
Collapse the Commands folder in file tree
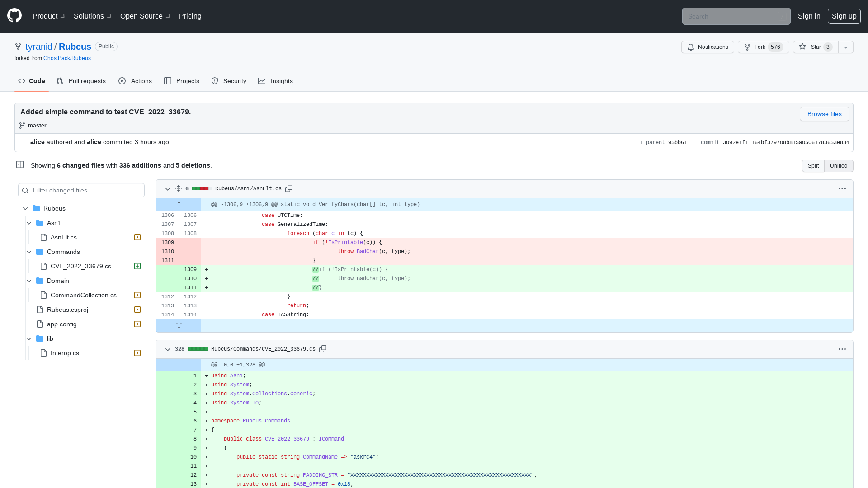[29, 252]
